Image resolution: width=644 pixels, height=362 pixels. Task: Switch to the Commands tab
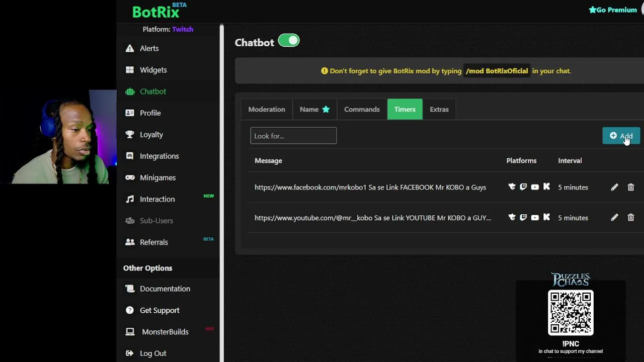point(362,109)
